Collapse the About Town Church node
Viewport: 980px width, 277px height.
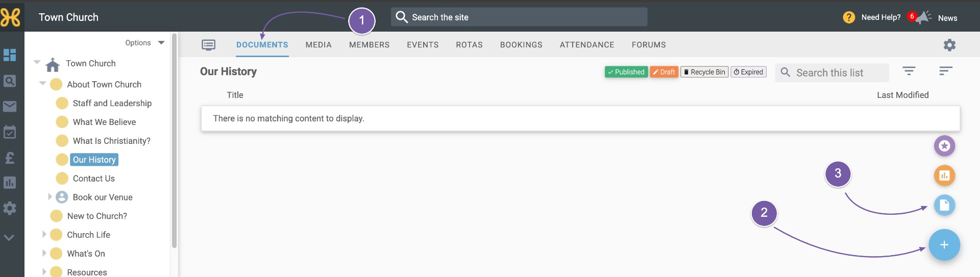[x=43, y=83]
